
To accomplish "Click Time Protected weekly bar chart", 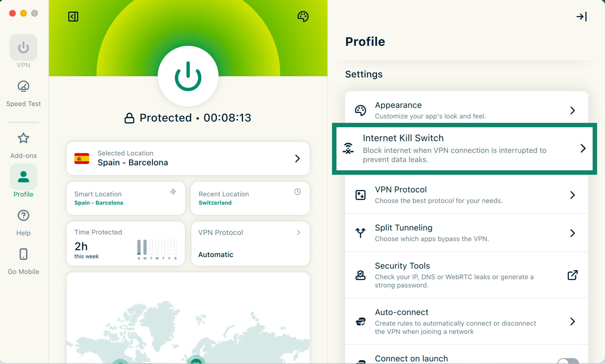I will 157,248.
